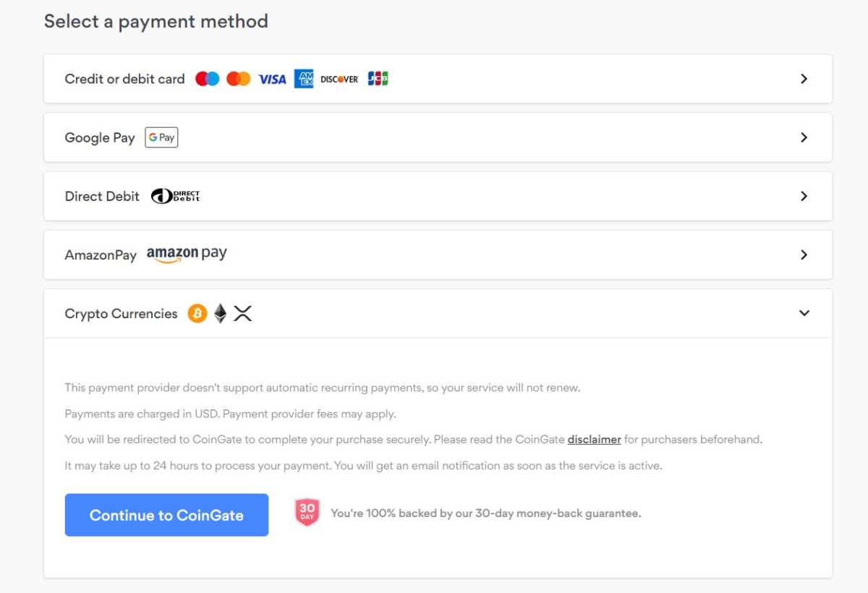The image size is (868, 593).
Task: Click the JCB card logo
Action: pyautogui.click(x=378, y=79)
